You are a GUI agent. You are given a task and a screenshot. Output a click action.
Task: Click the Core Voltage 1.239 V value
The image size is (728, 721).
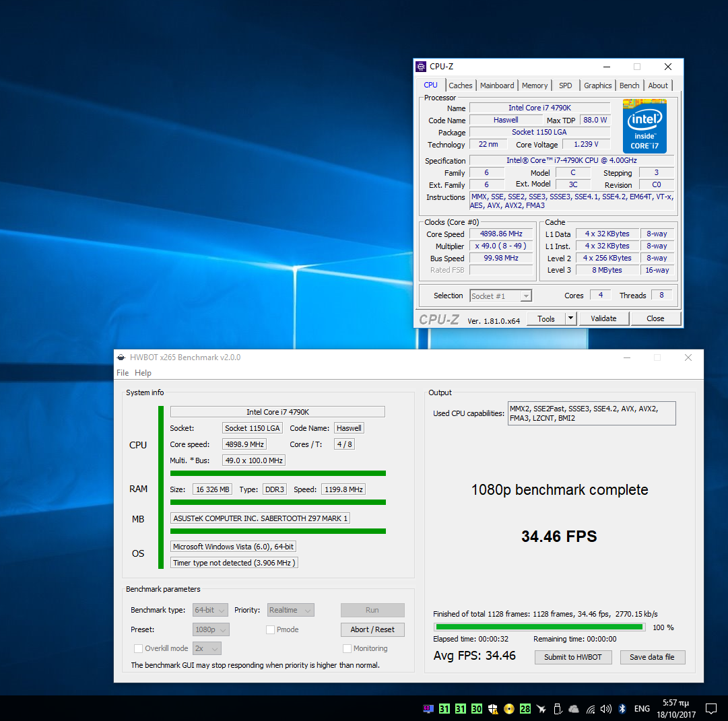(586, 144)
